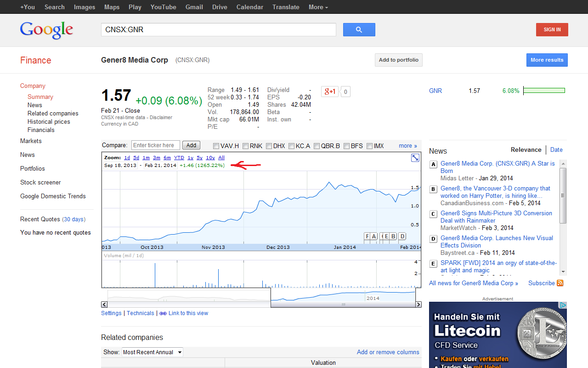Viewport: 588px width, 368px height.
Task: Open Historical prices in sidebar
Action: coord(49,122)
